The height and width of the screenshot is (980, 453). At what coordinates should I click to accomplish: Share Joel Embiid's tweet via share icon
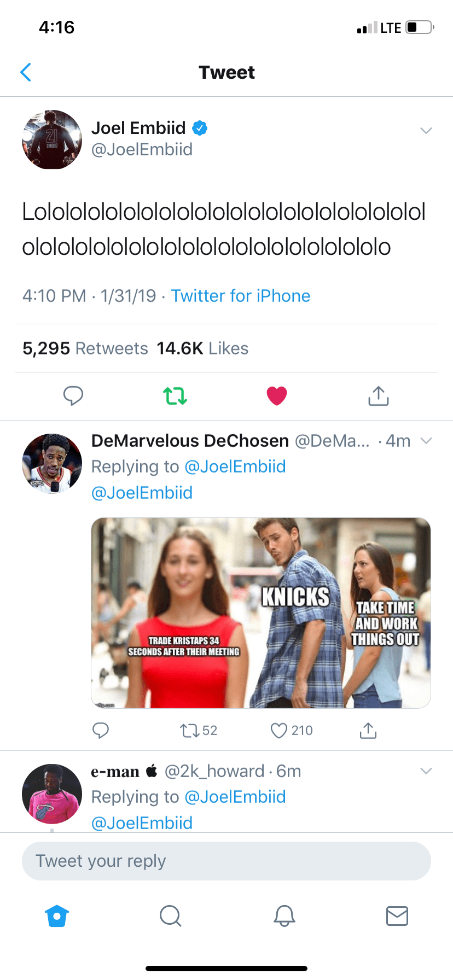[378, 395]
